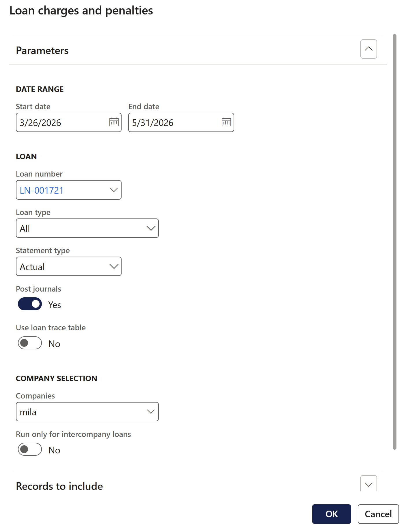Click the 'Run only for intercompany loans' label
This screenshot has height=532, width=408.
point(73,434)
